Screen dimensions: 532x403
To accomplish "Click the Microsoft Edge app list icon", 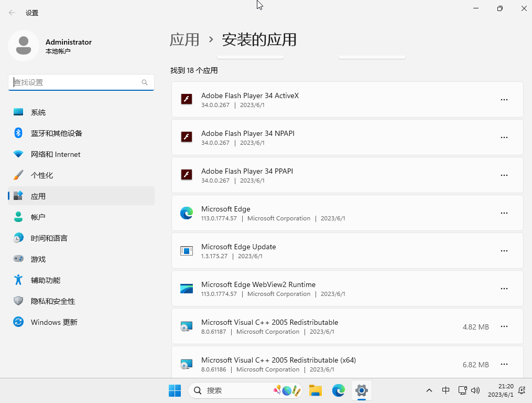I will [x=187, y=213].
